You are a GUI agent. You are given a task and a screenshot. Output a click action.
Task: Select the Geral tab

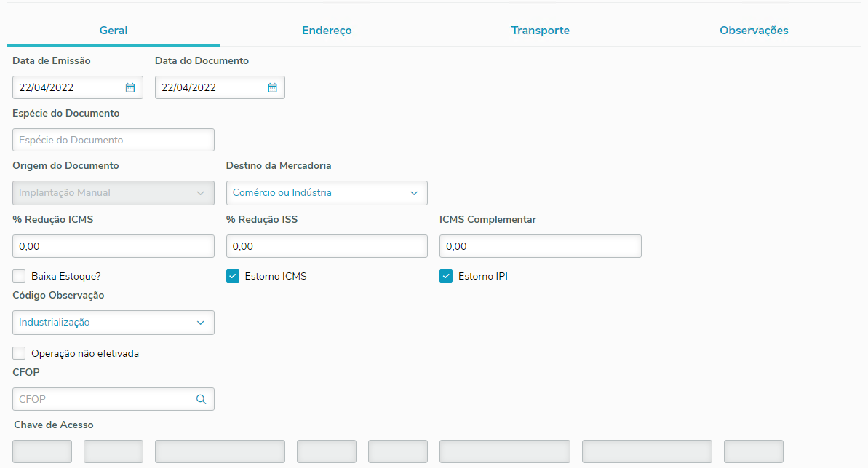(x=114, y=31)
